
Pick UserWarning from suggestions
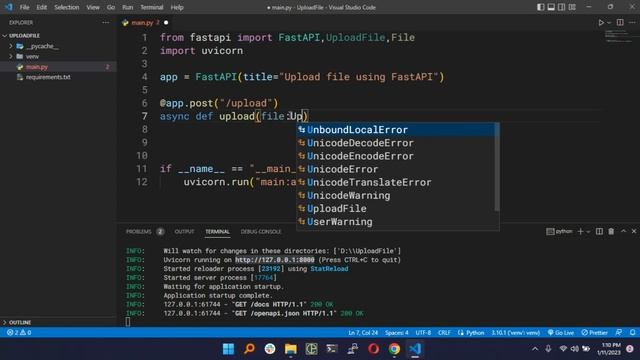[396, 222]
